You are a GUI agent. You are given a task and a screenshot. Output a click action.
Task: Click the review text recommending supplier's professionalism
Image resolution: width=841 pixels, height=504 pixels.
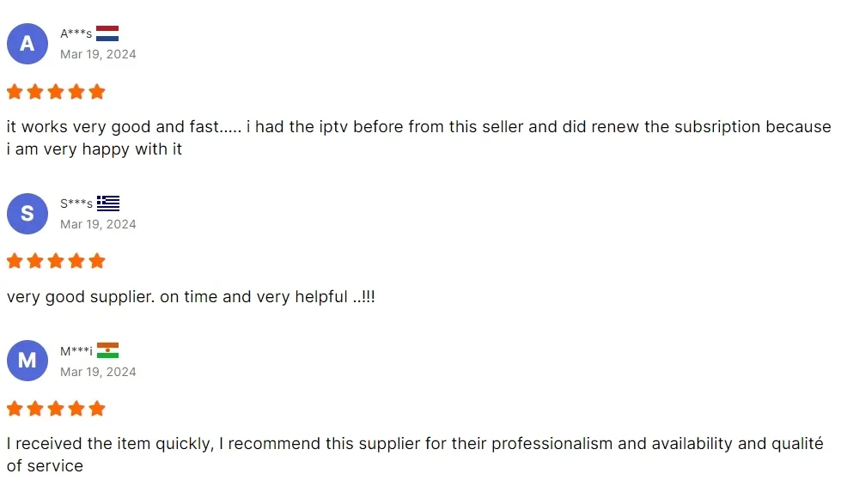click(x=415, y=455)
